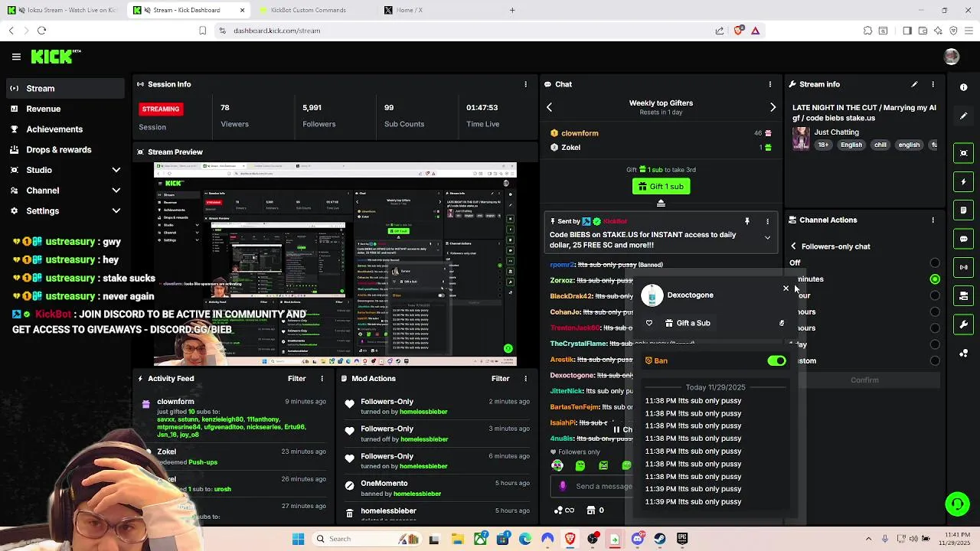Click the mute icon on Dexoctogone card
This screenshot has width=980, height=551.
point(782,323)
